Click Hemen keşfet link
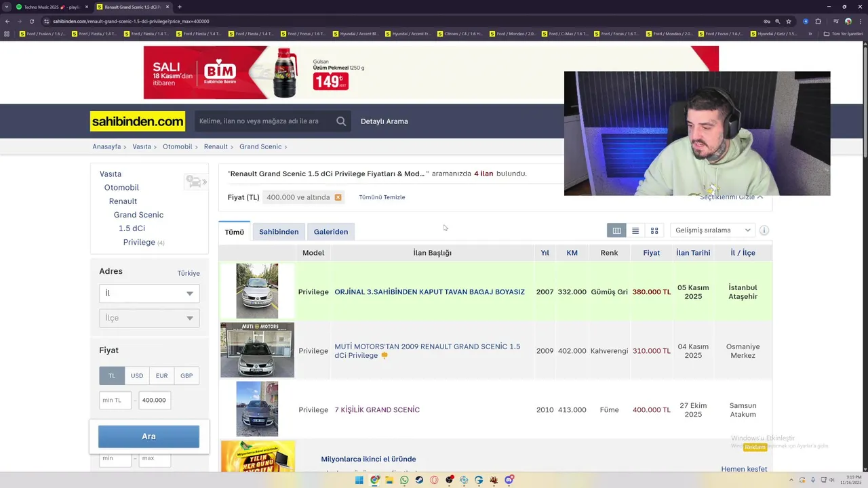Viewport: 868px width, 488px height. (x=744, y=469)
